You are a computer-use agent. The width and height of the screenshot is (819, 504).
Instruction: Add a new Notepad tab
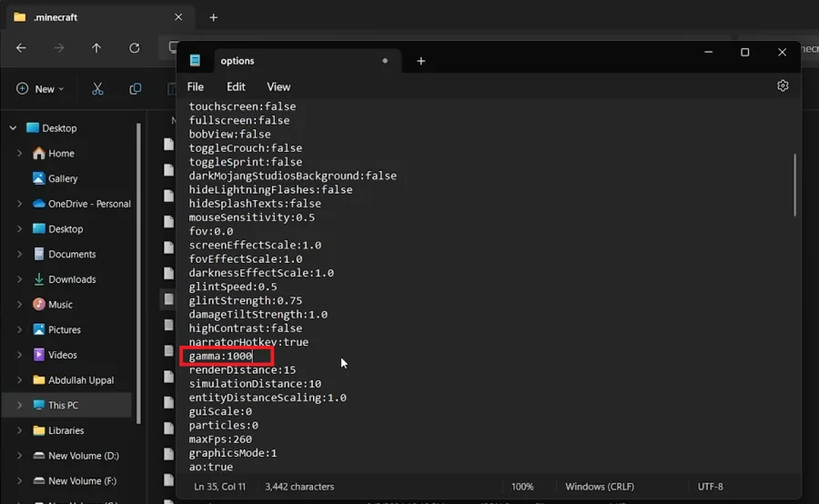pyautogui.click(x=421, y=61)
